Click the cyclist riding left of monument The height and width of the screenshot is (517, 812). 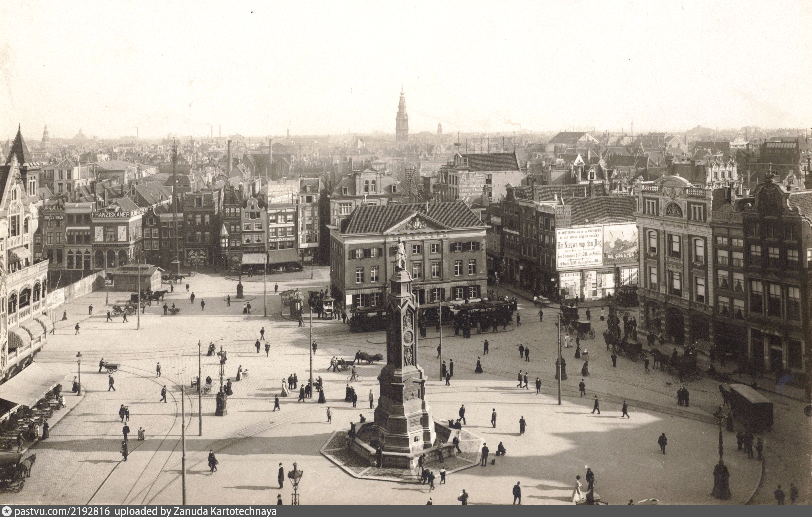click(354, 375)
